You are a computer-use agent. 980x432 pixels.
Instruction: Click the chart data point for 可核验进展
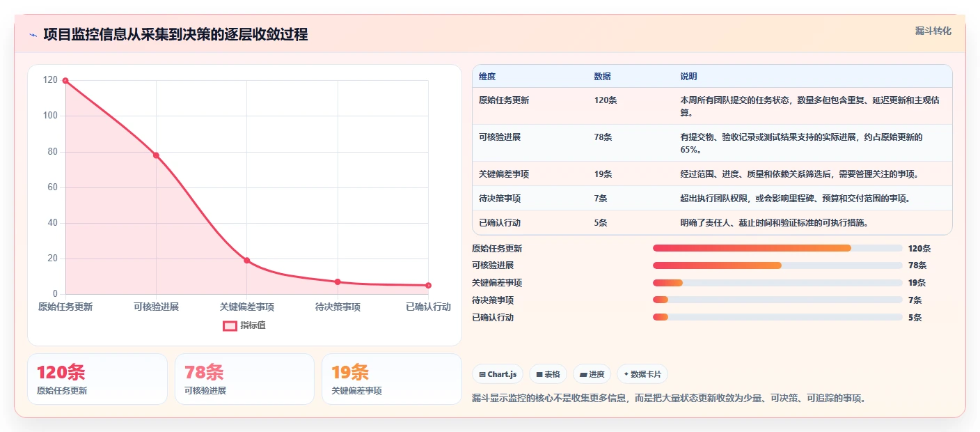tap(156, 155)
